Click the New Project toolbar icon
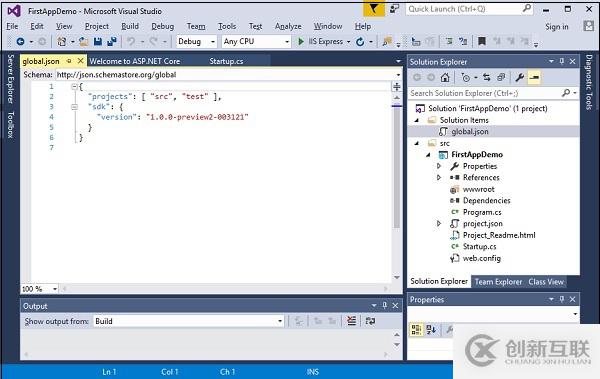Screen dimensions: 600x379 [61, 41]
